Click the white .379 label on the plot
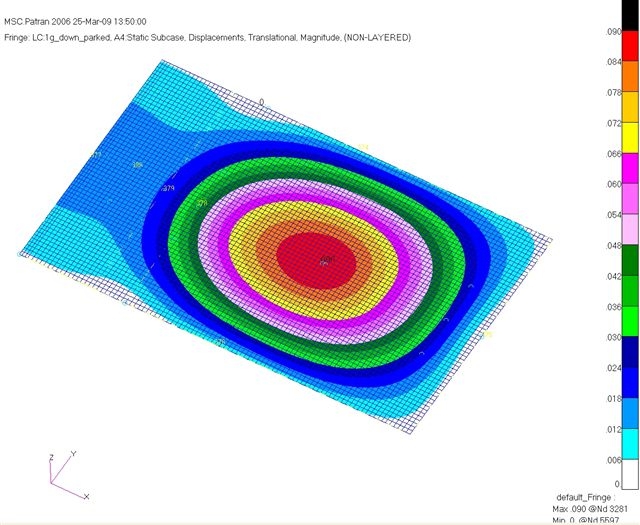Viewport: 640px width, 525px height. [x=168, y=188]
